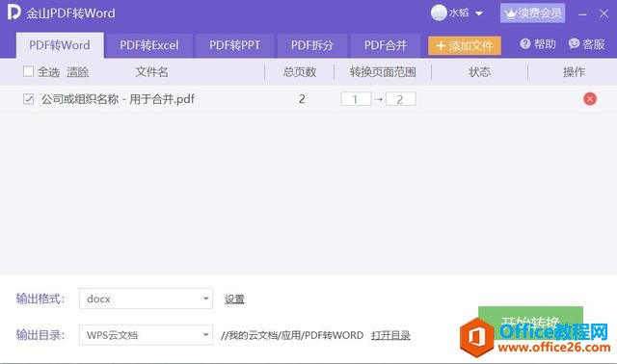
Task: Click the 续费会员 membership renewal button
Action: tap(533, 13)
